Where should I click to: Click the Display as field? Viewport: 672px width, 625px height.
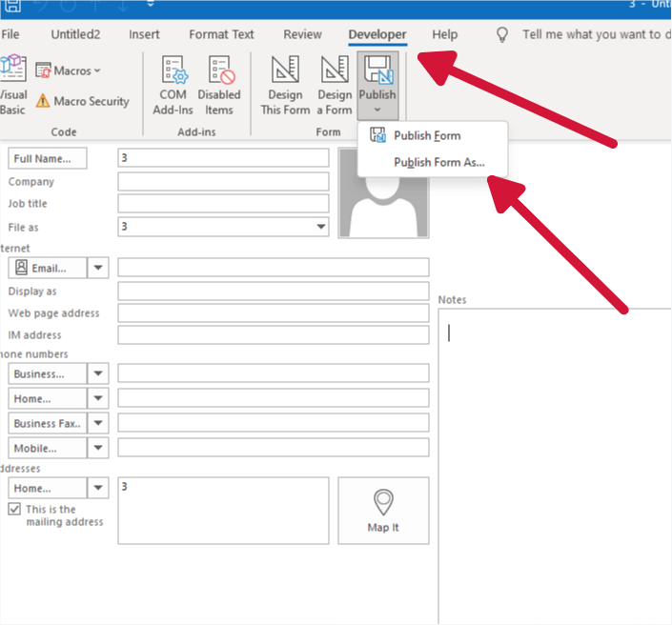pyautogui.click(x=274, y=291)
